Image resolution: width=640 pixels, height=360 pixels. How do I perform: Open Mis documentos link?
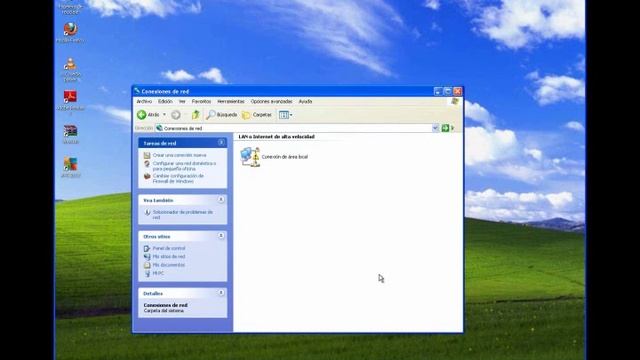[x=169, y=265]
